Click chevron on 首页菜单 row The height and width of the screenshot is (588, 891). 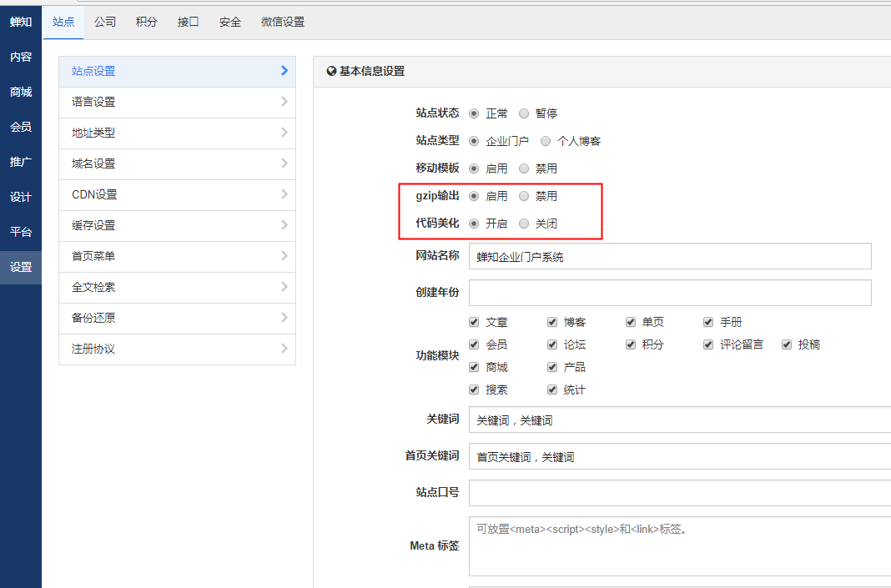(x=284, y=256)
